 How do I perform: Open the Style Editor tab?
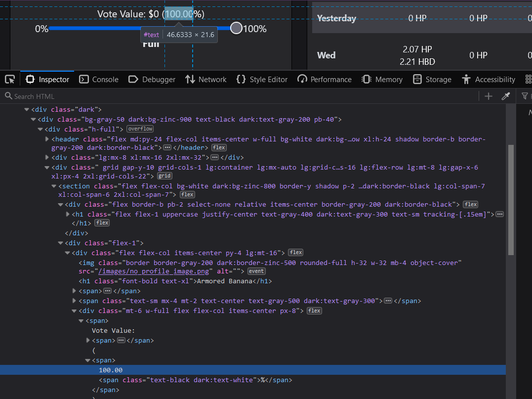coord(262,80)
